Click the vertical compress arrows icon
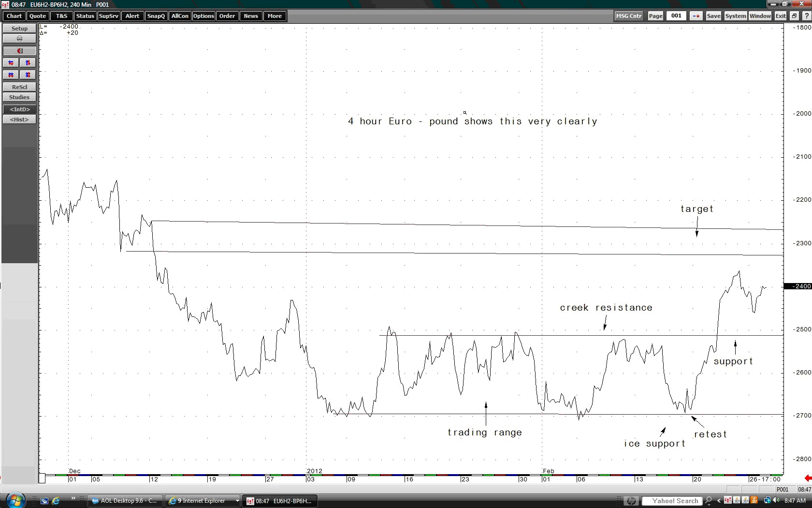 (28, 75)
